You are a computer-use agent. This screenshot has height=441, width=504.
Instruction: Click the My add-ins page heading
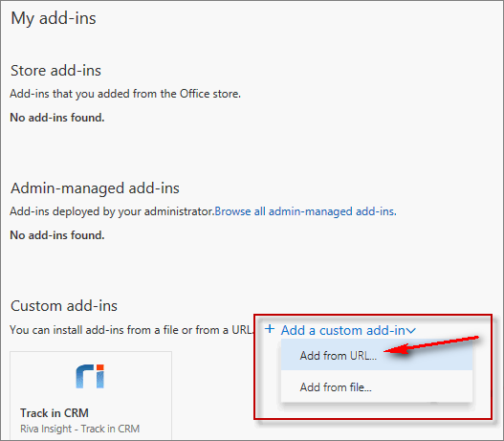54,18
